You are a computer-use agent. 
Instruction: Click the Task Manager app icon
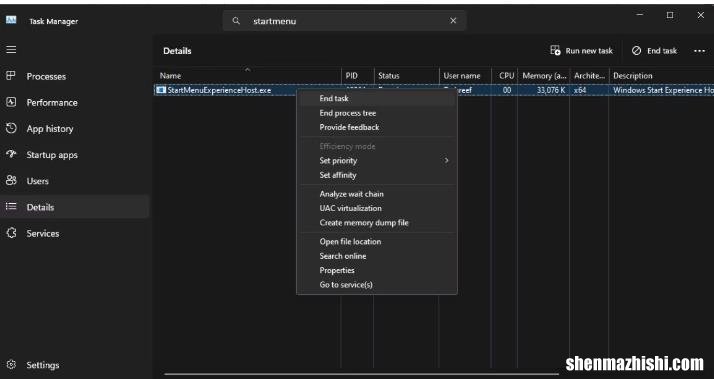pos(11,20)
